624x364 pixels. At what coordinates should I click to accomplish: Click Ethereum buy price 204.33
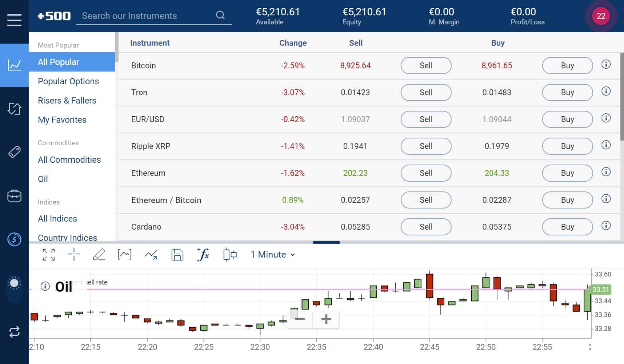[497, 173]
